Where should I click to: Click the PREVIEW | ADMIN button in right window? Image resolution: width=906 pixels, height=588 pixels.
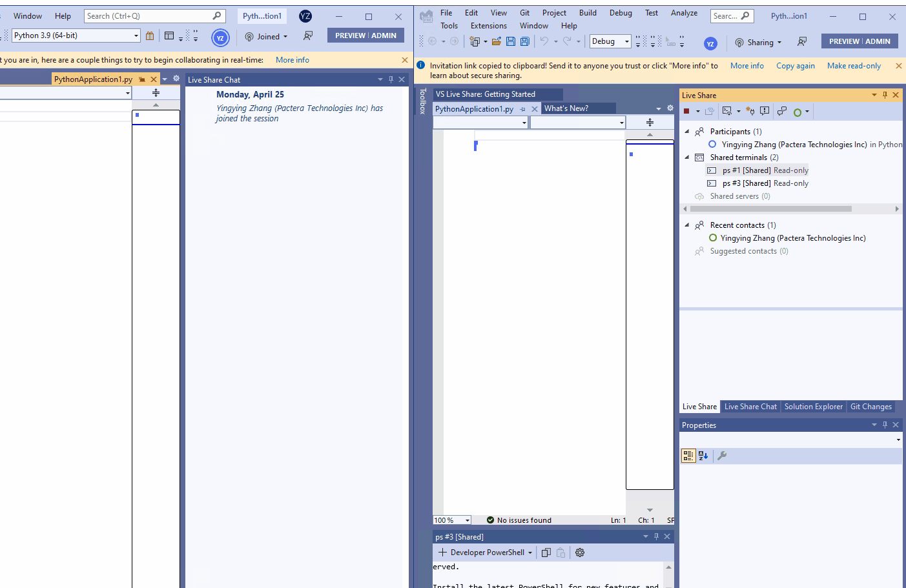[860, 41]
